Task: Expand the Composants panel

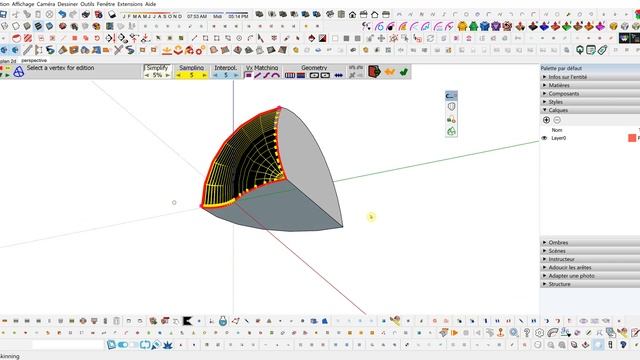Action: [590, 93]
